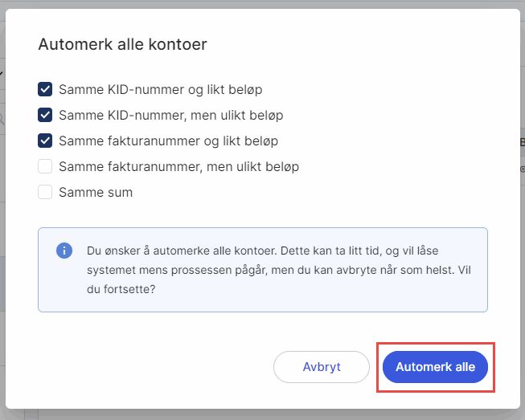Uncheck 'Samme KID-nummer, men ulikt beløp' checkbox
Viewport: 525px width, 420px height.
45,115
